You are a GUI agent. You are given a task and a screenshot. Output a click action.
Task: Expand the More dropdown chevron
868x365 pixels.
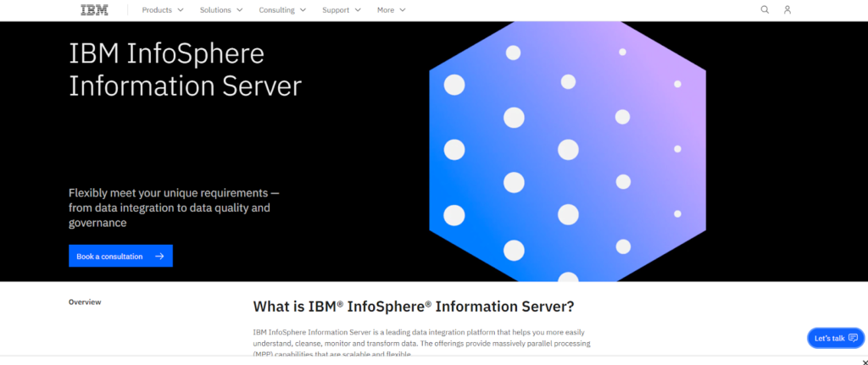(403, 10)
